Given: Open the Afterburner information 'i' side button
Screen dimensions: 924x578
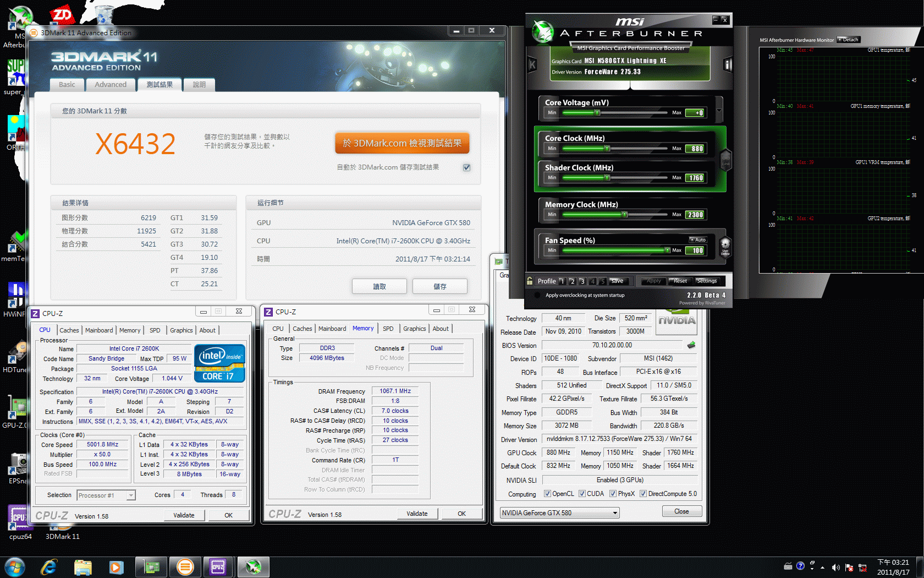Looking at the screenshot, I should coord(728,65).
